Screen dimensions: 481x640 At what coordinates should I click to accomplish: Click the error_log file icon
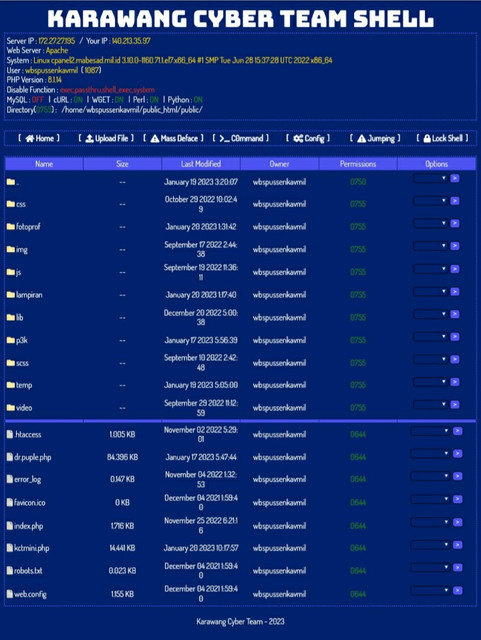coord(10,479)
